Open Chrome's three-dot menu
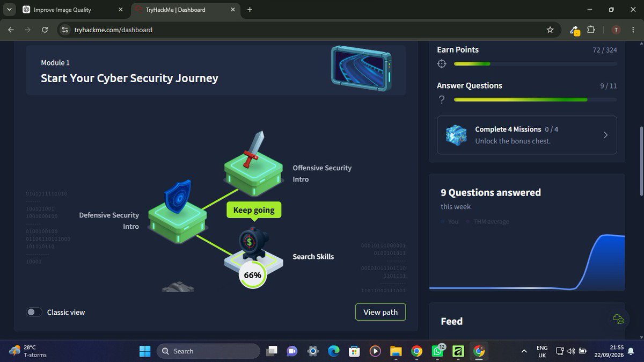The width and height of the screenshot is (644, 362). pyautogui.click(x=633, y=30)
